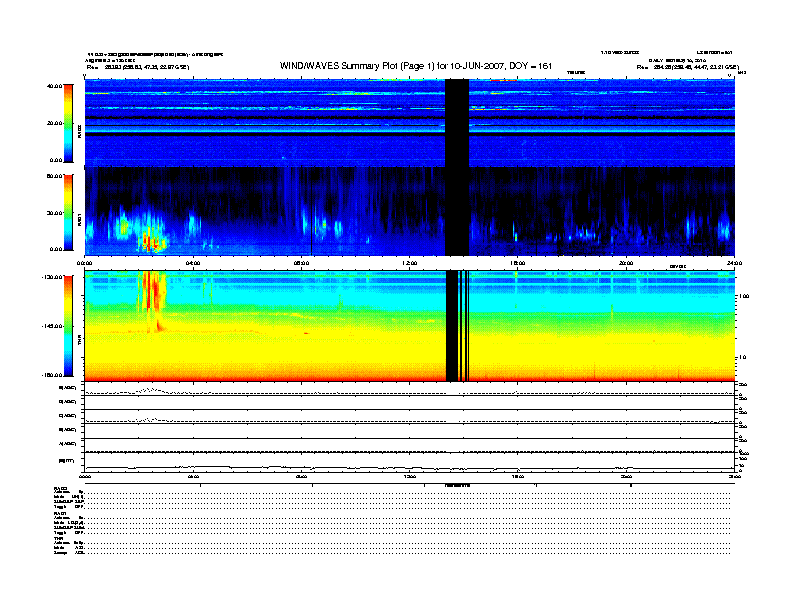Click the black data gap in RAD2 spectrogram

pos(457,123)
